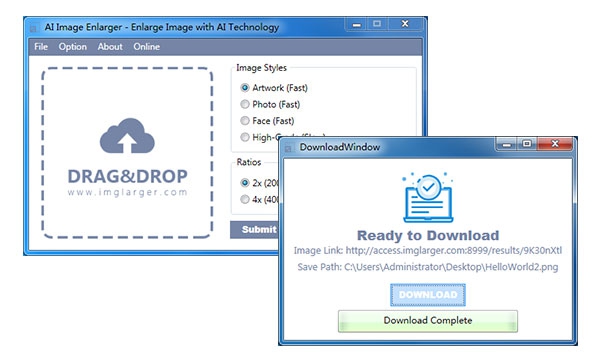Image resolution: width=600 pixels, height=362 pixels.
Task: Minimize the AI Image Enlarger window
Action: [x=357, y=24]
